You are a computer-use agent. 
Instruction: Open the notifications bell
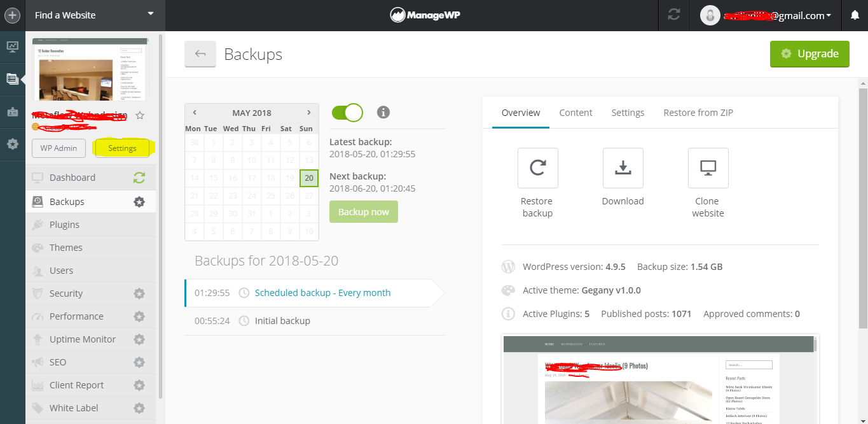click(855, 15)
